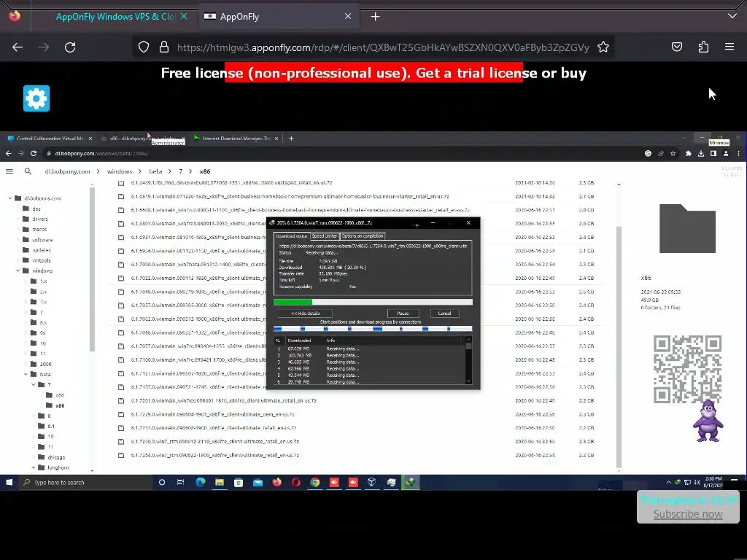Collapse the windows folder in tree
Viewport: 747px width, 560px height.
coord(18,271)
